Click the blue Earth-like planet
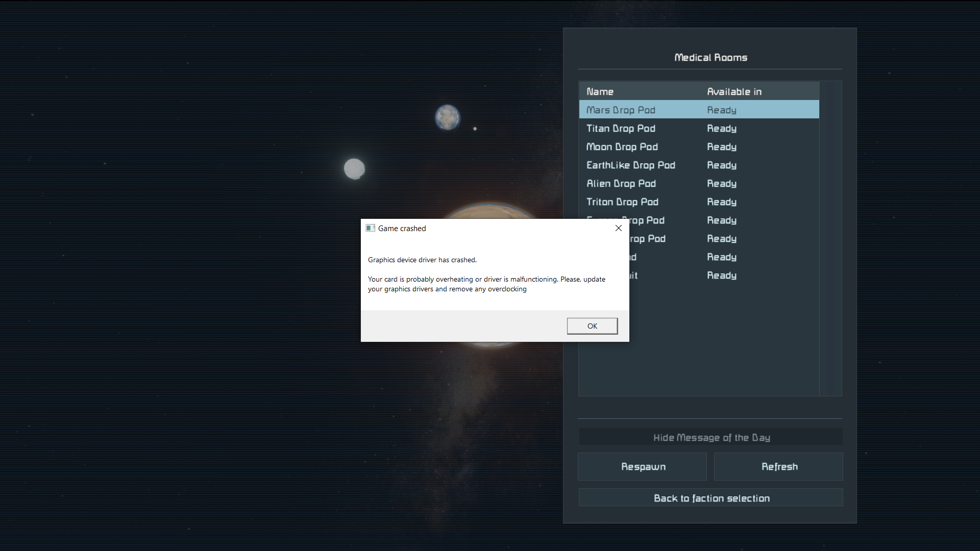The height and width of the screenshot is (551, 980). coord(447,117)
